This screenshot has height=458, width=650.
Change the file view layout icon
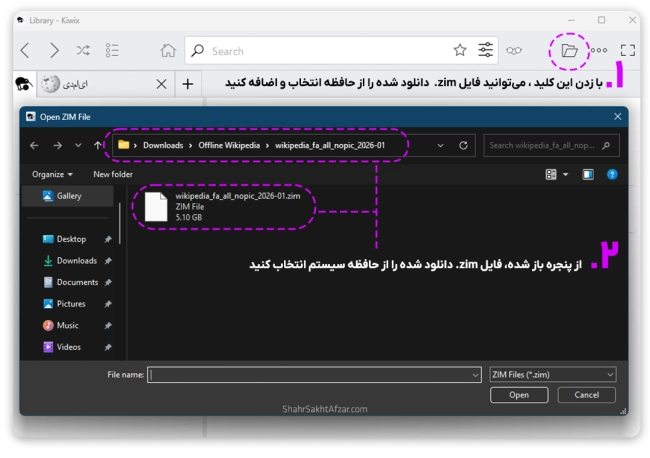(551, 174)
